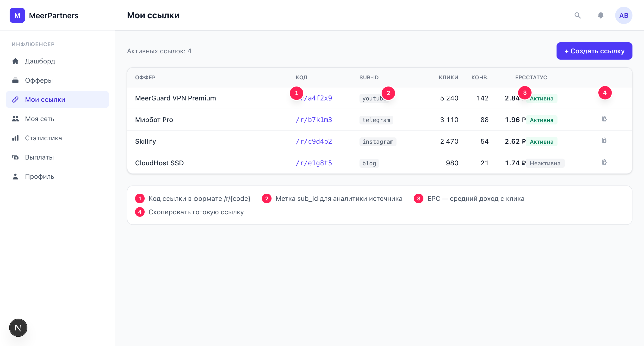Click the КОД column header
This screenshot has height=346, width=644.
(302, 78)
